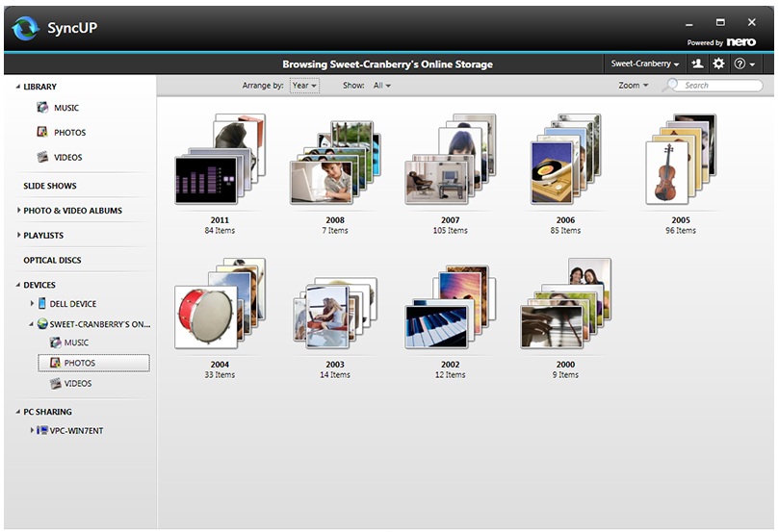This screenshot has width=779, height=532.
Task: Collapse Sweet-Cranberry's online storage node
Action: click(x=32, y=324)
